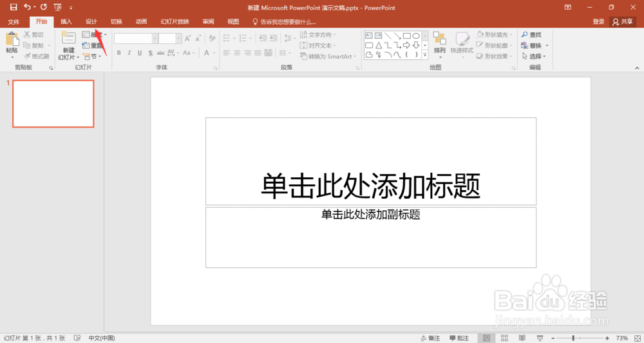Viewport: 644px width, 343px height.
Task: Toggle Align Right for paragraph
Action: (x=247, y=53)
